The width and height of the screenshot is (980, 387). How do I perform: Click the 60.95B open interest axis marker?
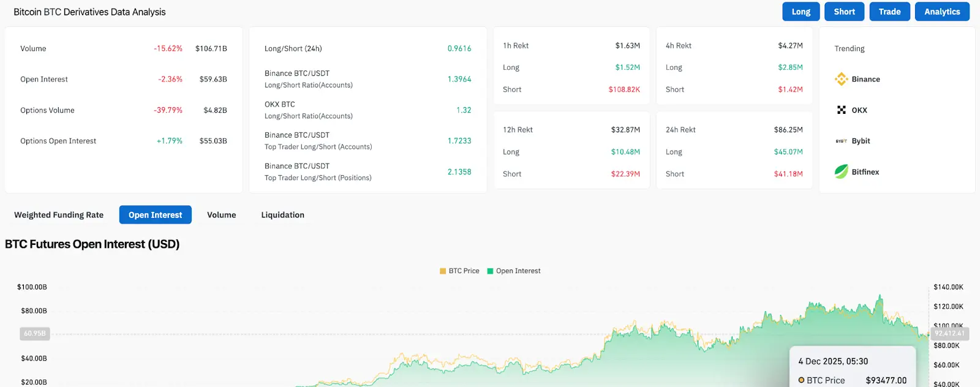point(35,334)
